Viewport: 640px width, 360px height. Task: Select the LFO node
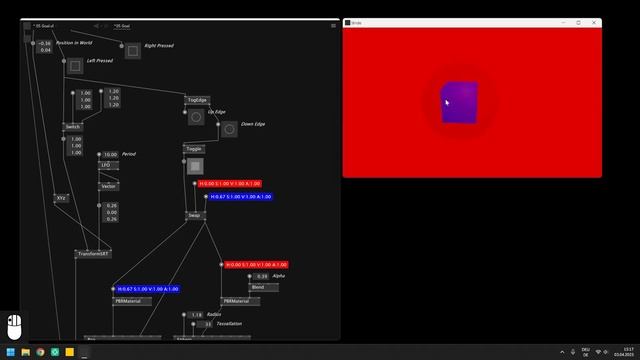[x=108, y=165]
